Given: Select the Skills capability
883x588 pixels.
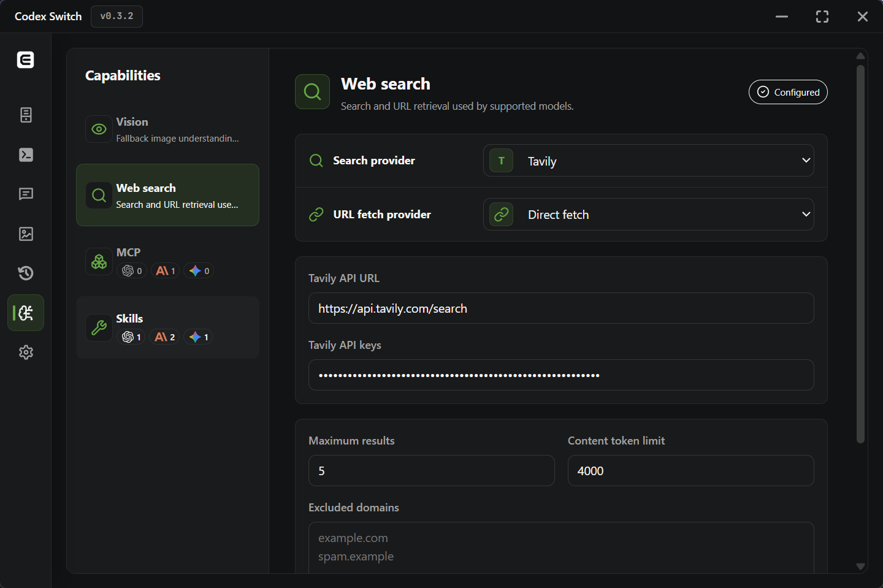Looking at the screenshot, I should (x=167, y=327).
